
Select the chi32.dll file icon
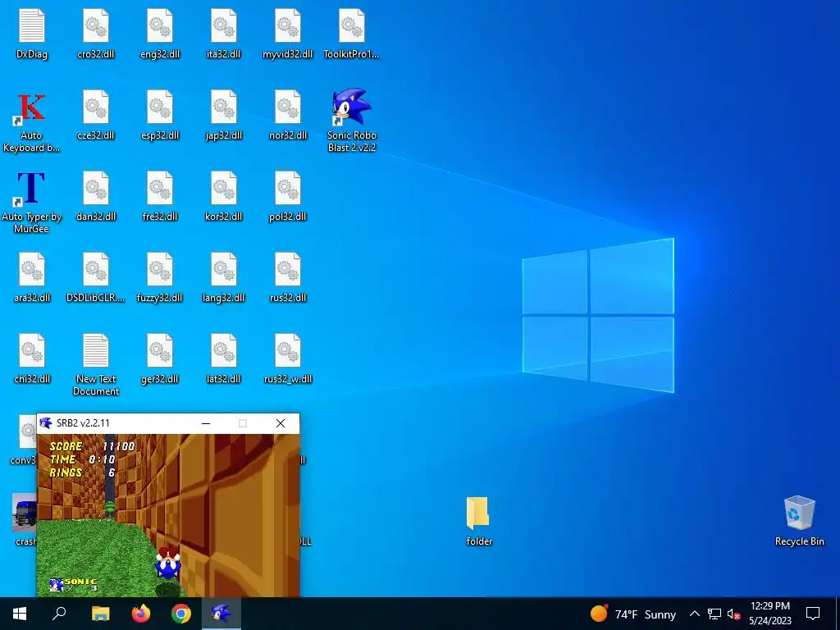point(32,351)
